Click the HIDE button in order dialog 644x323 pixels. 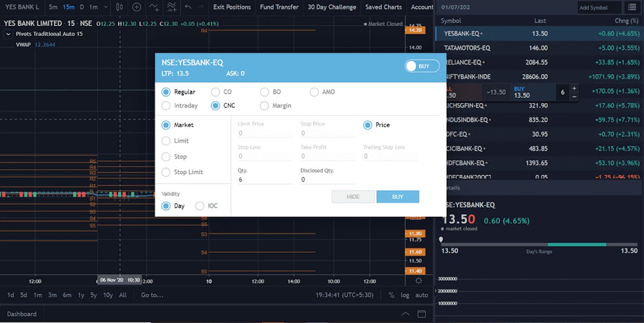pyautogui.click(x=353, y=197)
